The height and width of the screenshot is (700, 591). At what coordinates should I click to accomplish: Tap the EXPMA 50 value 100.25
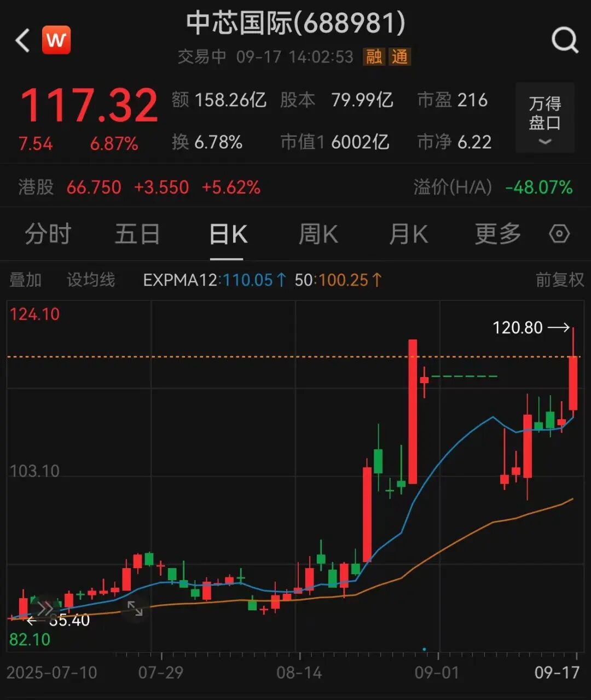pyautogui.click(x=338, y=280)
